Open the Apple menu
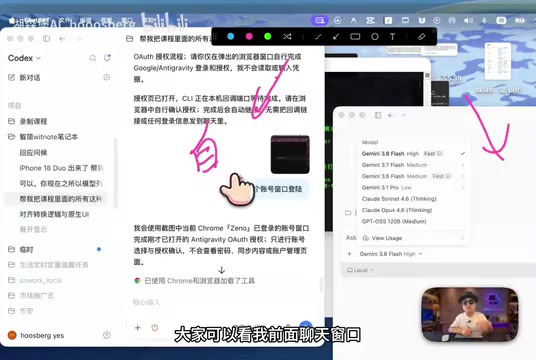Viewport: 536px width, 360px height. [12, 21]
